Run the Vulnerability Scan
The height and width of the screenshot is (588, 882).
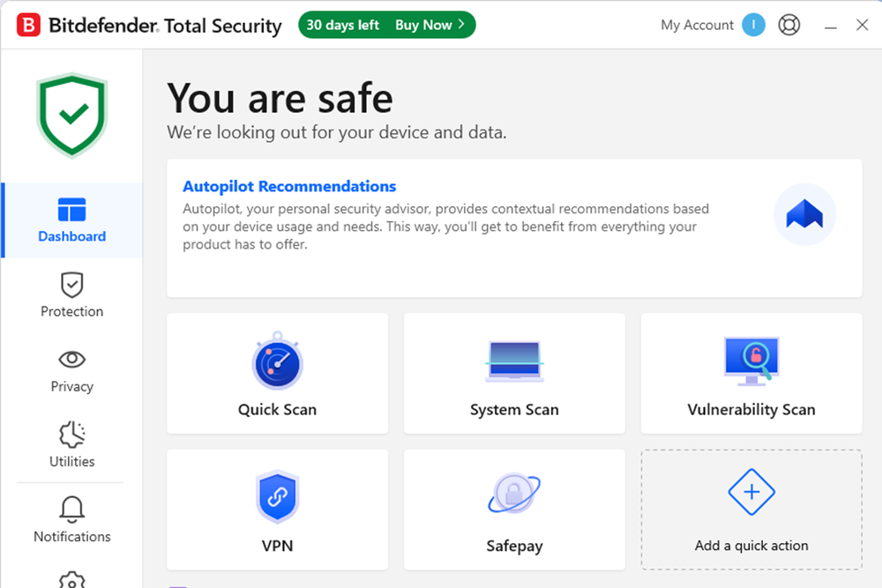point(751,374)
